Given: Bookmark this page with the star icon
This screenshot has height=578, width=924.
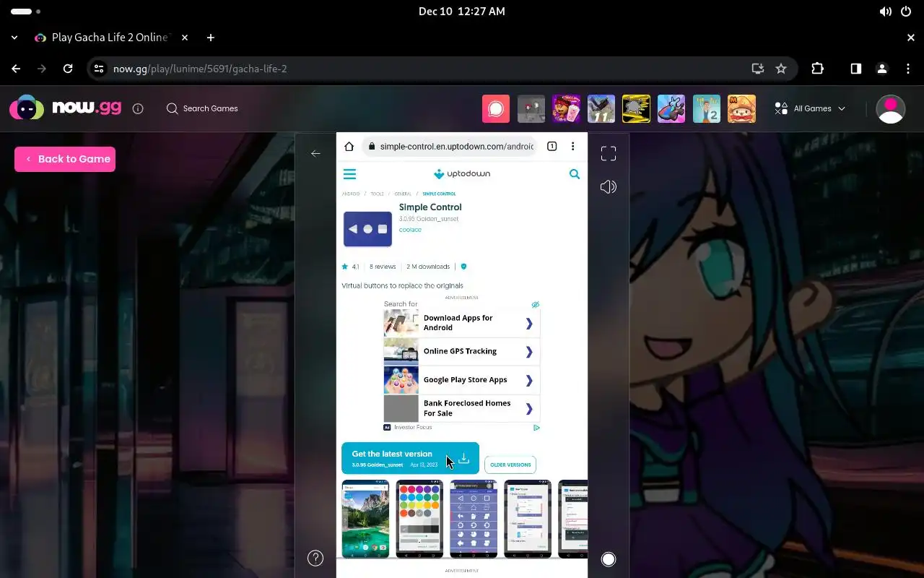Looking at the screenshot, I should 781,69.
